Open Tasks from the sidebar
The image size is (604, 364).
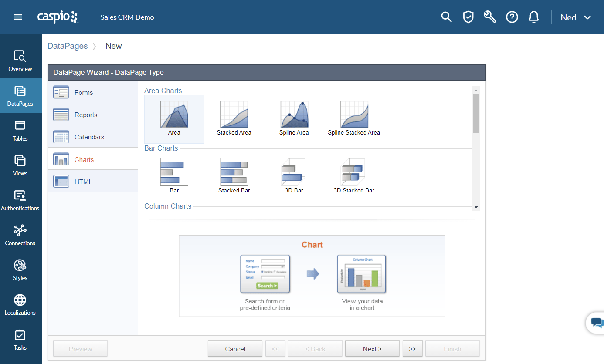tap(20, 340)
